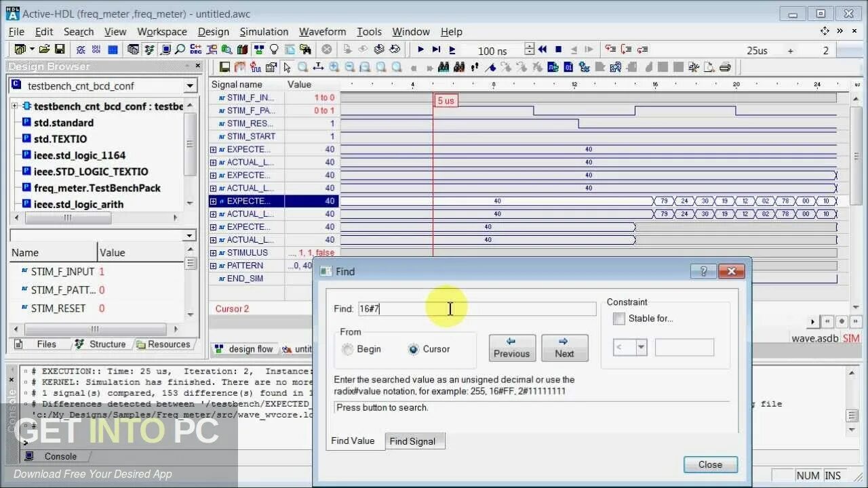
Task: Click the Run For icon
Action: (452, 49)
